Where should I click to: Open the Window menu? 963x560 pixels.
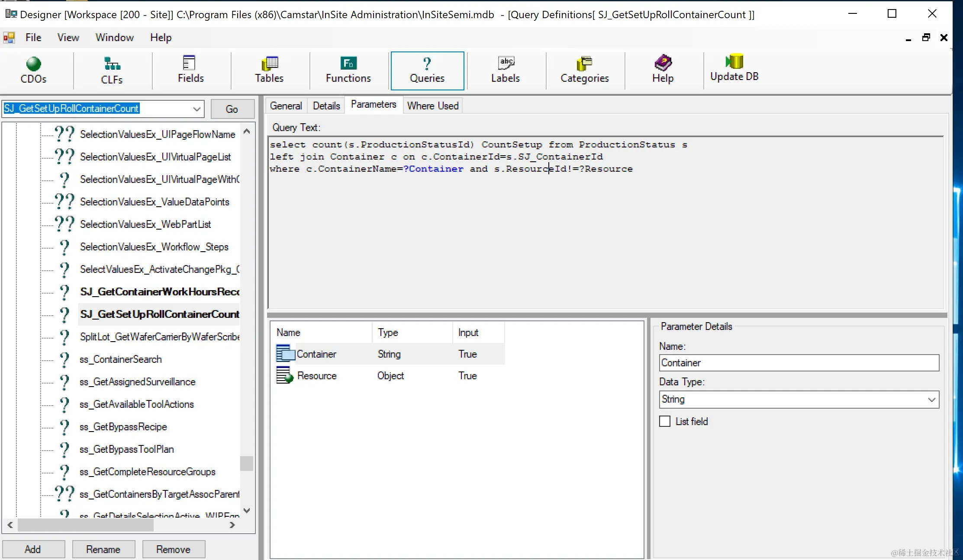(114, 38)
